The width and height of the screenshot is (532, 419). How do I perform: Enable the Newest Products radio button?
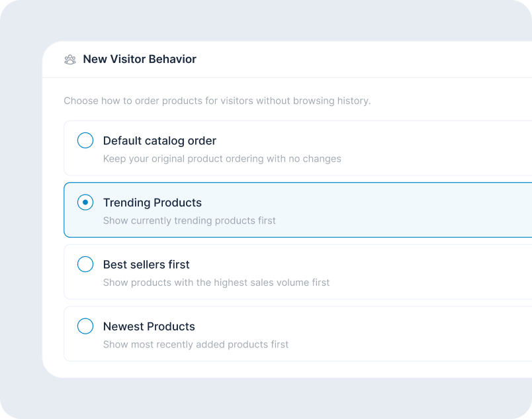tap(85, 326)
